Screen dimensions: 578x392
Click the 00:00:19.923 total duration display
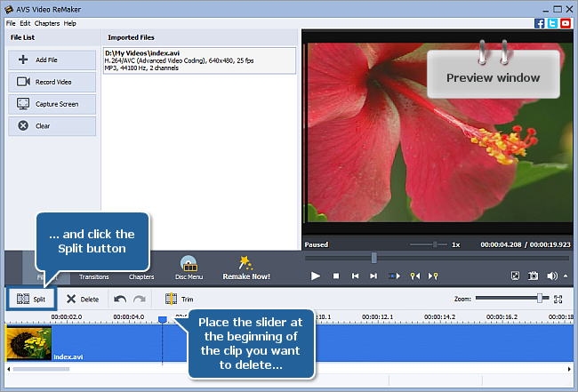point(550,244)
